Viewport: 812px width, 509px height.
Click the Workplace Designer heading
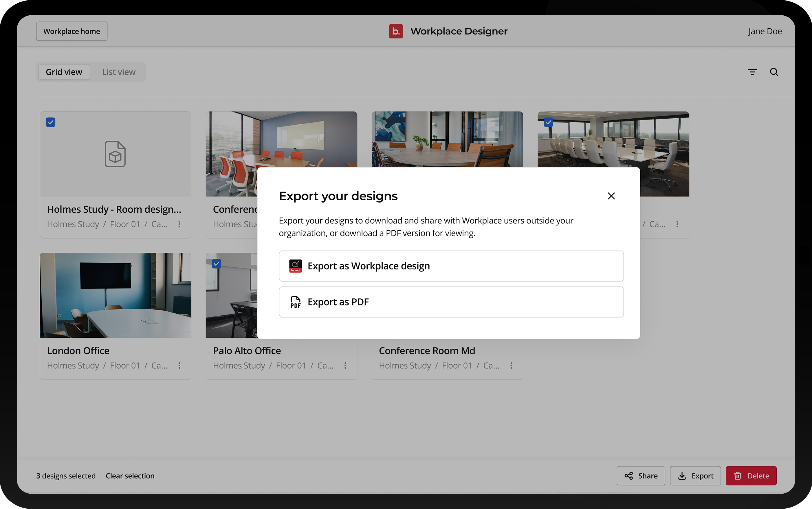point(459,31)
